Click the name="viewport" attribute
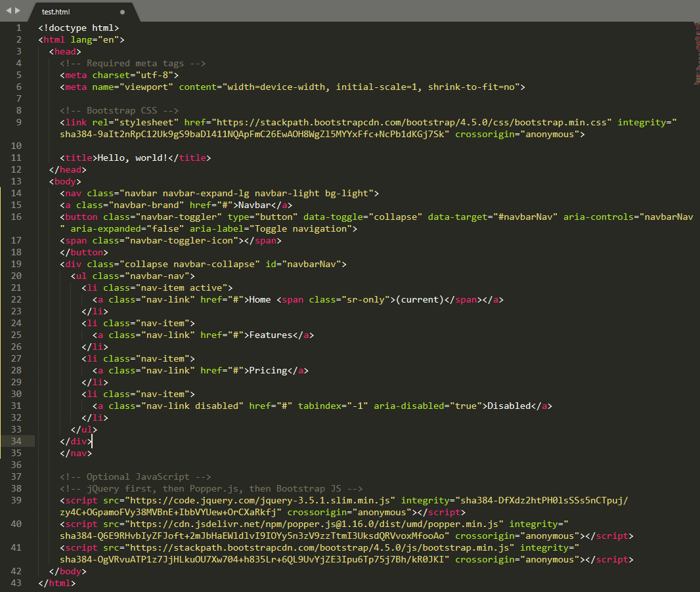Viewport: 700px width, 592px height. pyautogui.click(x=133, y=87)
